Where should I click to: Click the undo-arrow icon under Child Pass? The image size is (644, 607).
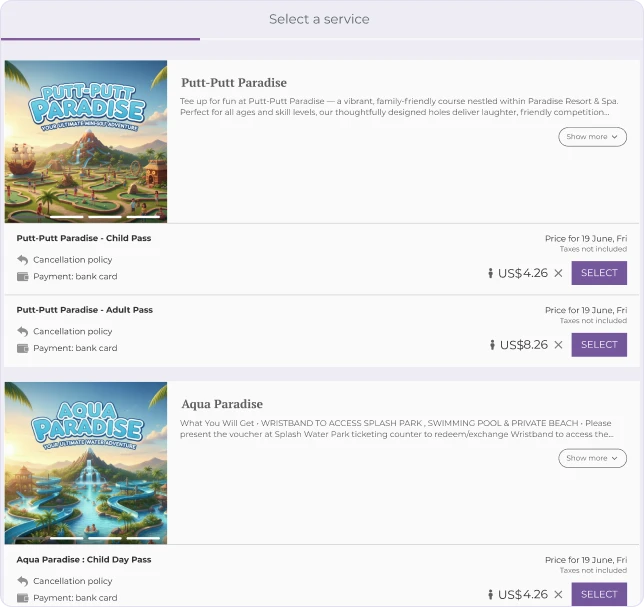point(23,260)
